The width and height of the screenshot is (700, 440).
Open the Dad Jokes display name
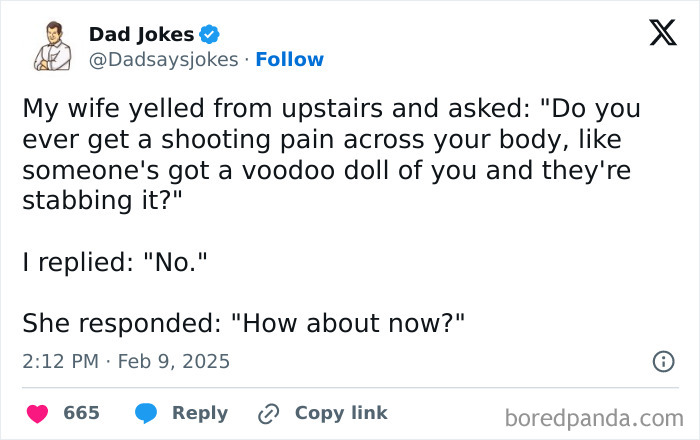[x=142, y=35]
